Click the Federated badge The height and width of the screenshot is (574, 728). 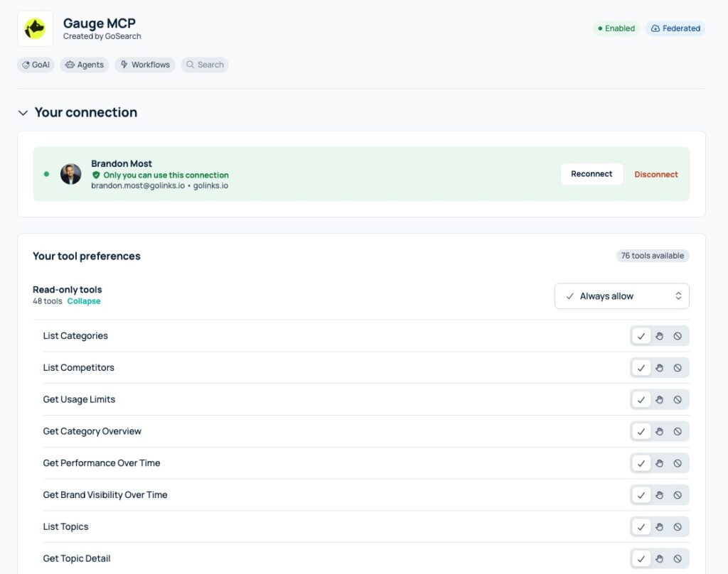[x=675, y=28]
